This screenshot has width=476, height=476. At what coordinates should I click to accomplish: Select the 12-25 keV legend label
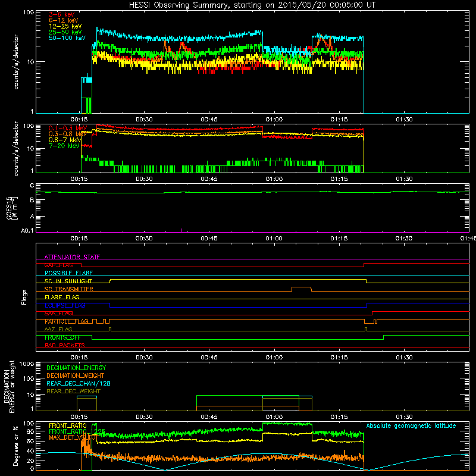click(65, 26)
